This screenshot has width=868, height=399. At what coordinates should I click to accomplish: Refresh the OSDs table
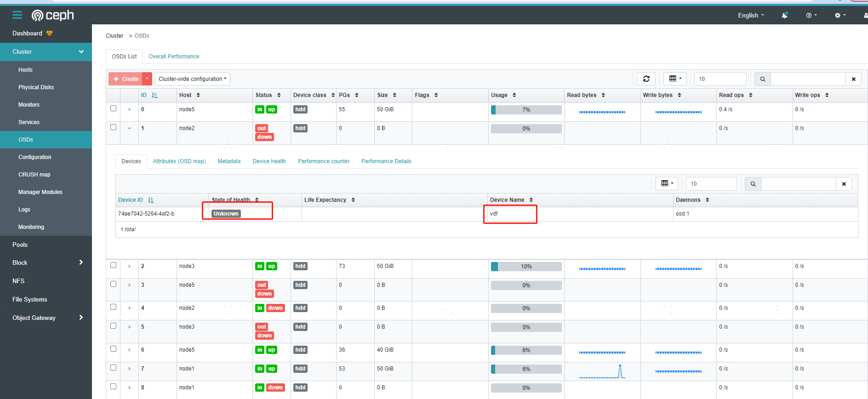pos(646,79)
